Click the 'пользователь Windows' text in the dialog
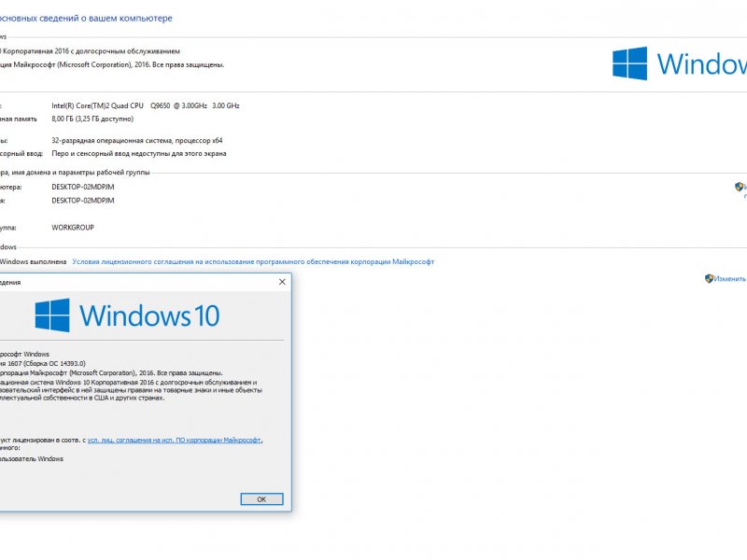Screen dimensions: 747x560 pyautogui.click(x=32, y=459)
